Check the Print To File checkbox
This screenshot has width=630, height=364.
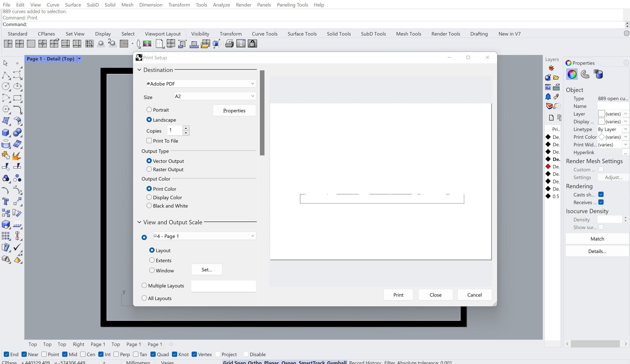click(149, 141)
